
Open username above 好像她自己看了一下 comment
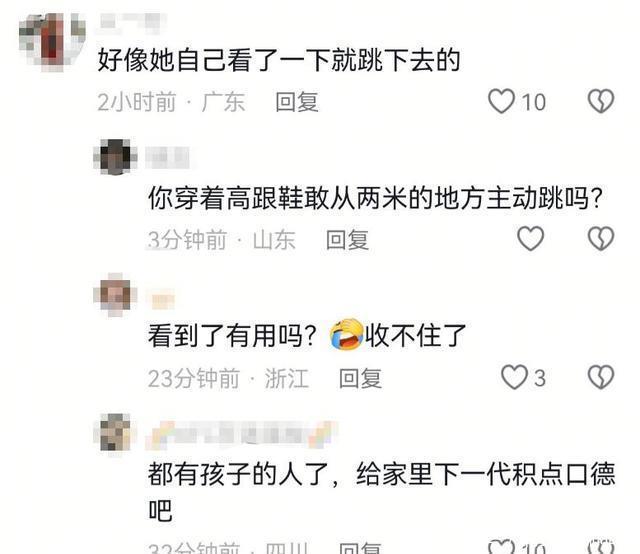(132, 21)
